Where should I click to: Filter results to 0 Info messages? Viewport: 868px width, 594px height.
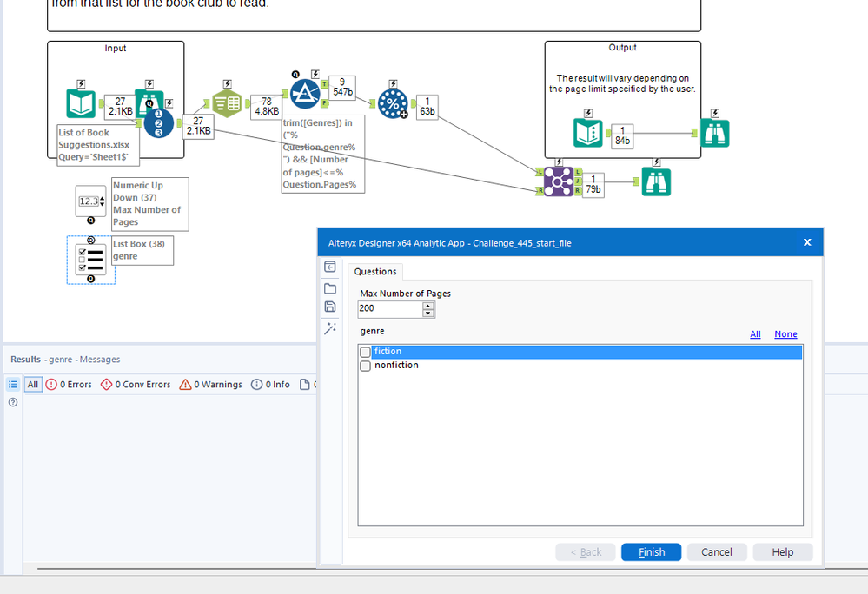(270, 384)
